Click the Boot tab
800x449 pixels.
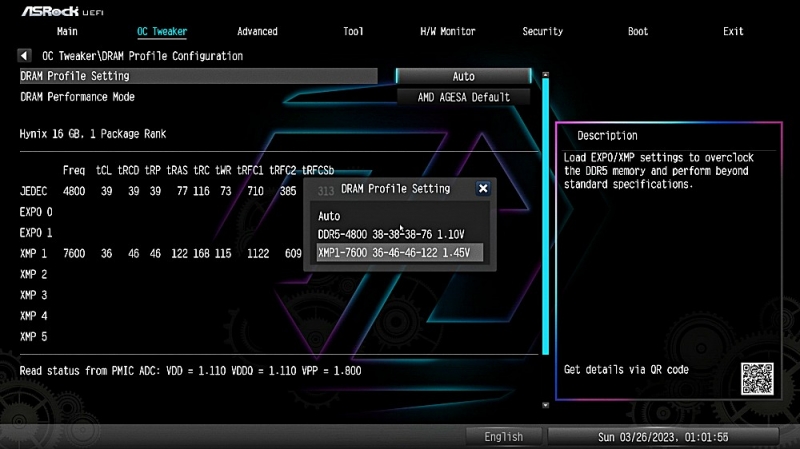[x=638, y=32]
